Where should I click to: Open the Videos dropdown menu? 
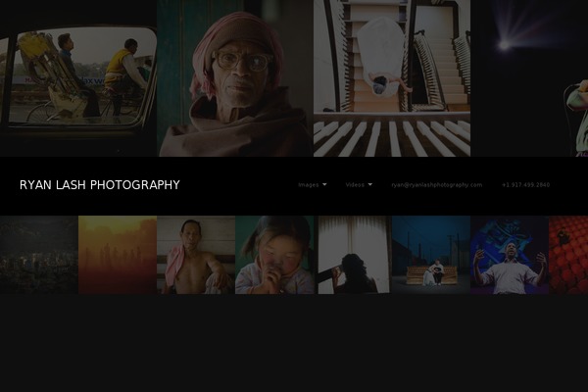tap(359, 184)
